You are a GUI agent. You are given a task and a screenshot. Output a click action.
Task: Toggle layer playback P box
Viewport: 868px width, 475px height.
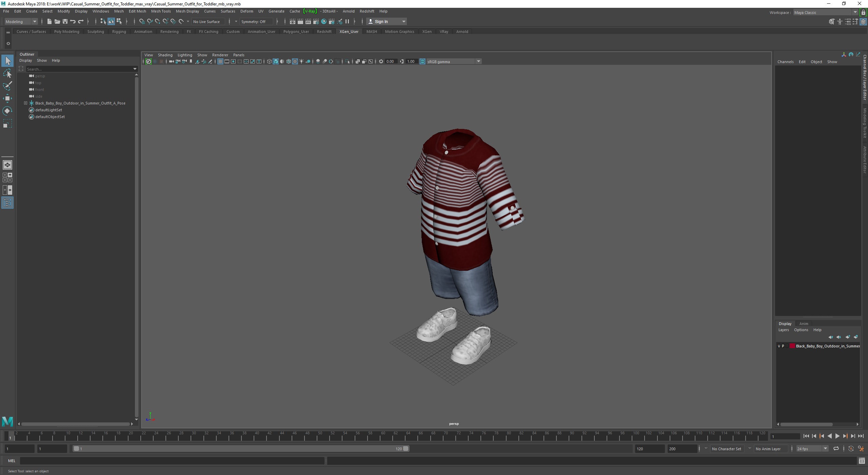783,346
